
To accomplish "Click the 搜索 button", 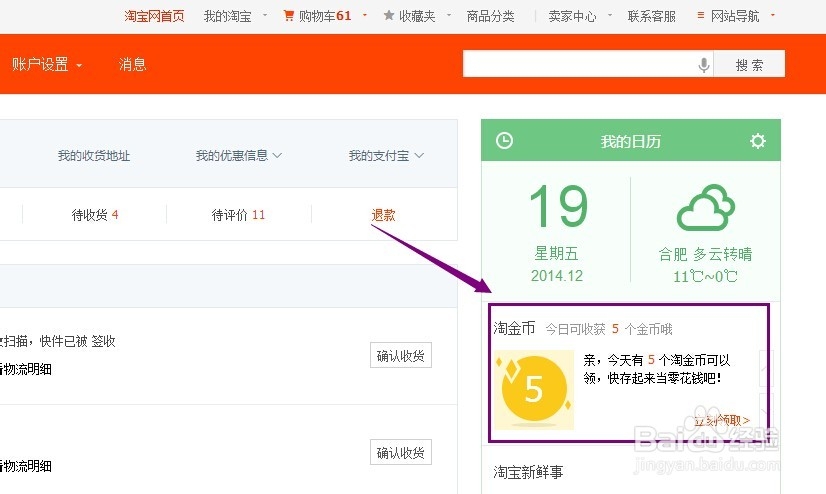I will coord(749,64).
